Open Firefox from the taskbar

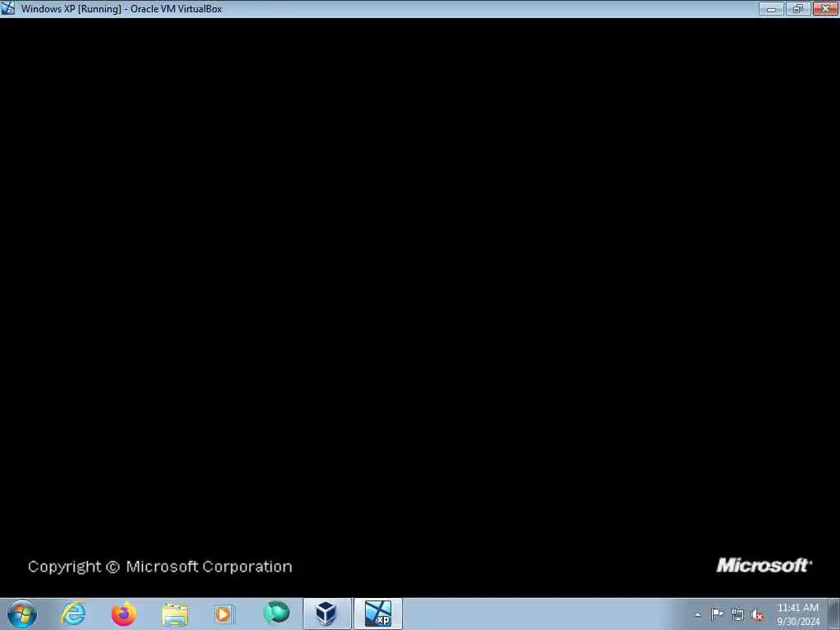124,614
